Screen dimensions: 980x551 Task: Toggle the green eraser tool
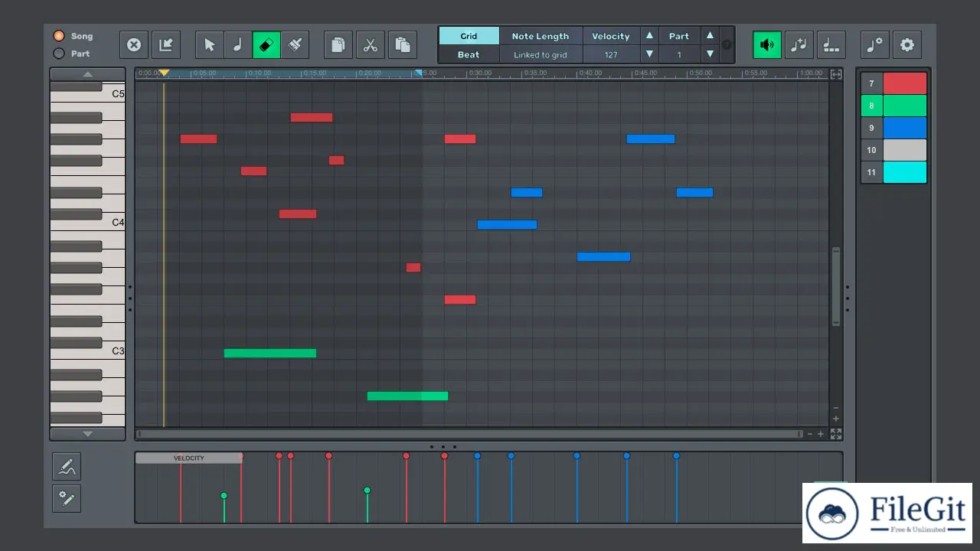266,45
